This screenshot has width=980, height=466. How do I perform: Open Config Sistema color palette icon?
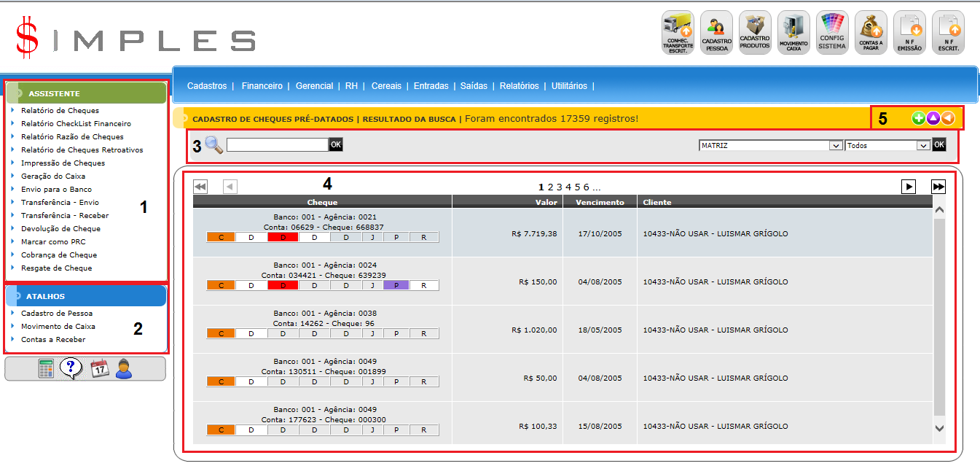point(832,32)
